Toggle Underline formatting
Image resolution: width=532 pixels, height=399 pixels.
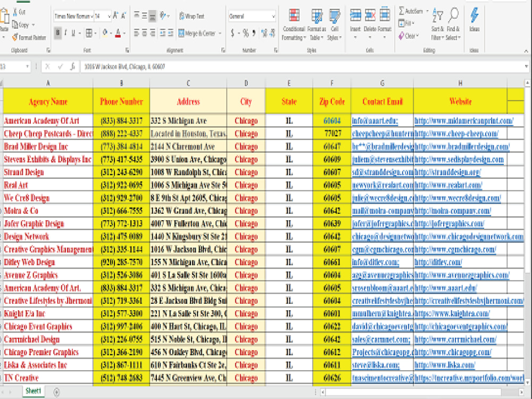(x=73, y=33)
